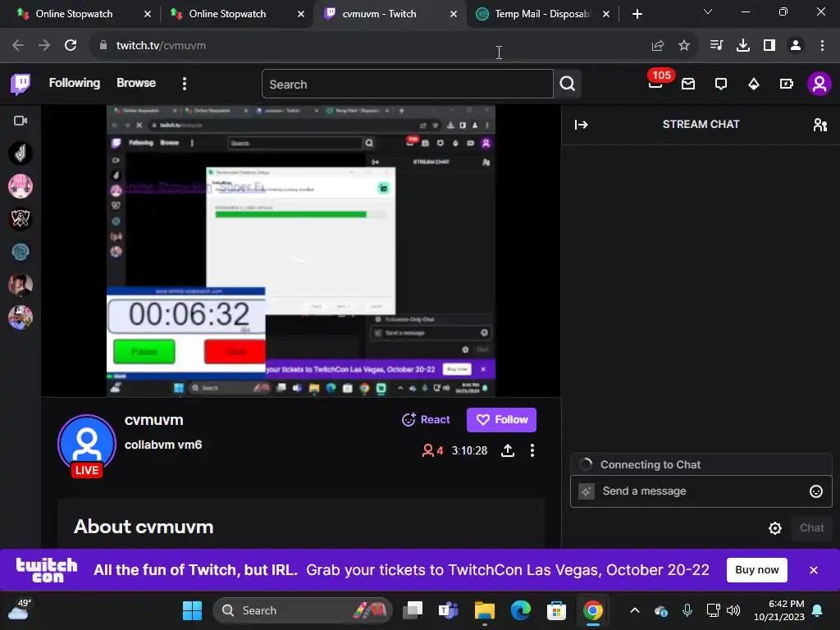
Task: Open the whispers speech bubble icon
Action: (x=721, y=84)
